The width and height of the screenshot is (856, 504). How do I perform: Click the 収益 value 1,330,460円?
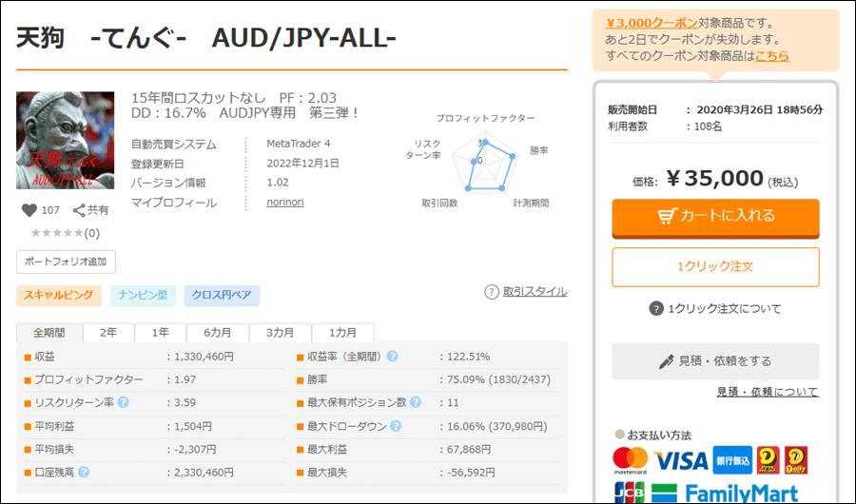pyautogui.click(x=204, y=357)
